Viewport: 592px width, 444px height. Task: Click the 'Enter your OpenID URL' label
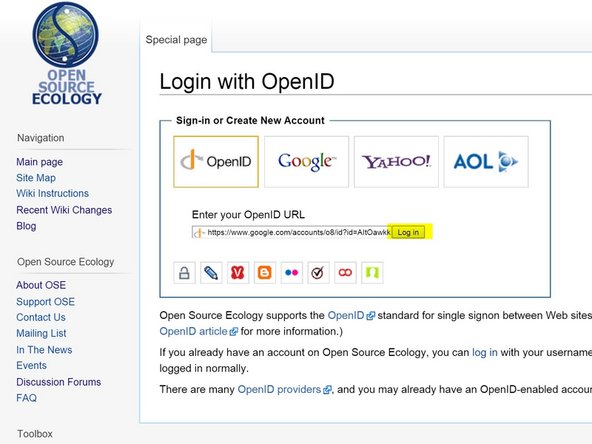(x=248, y=215)
